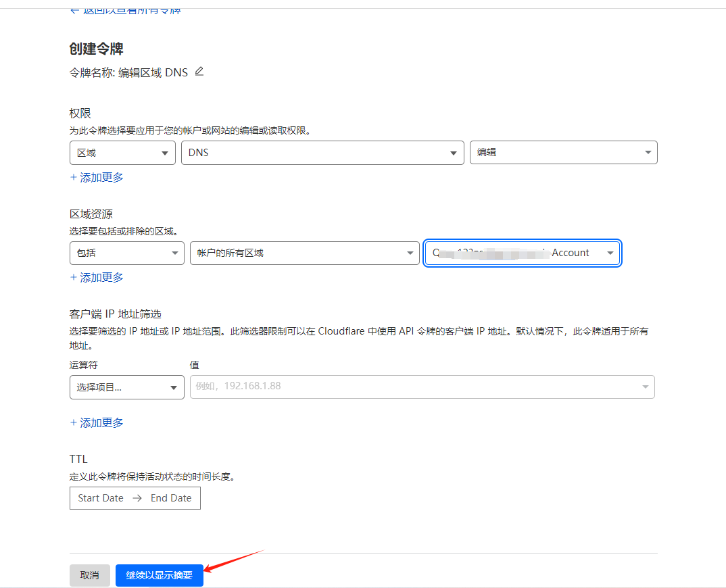Click the 继续以显示摘要 button

click(x=160, y=575)
